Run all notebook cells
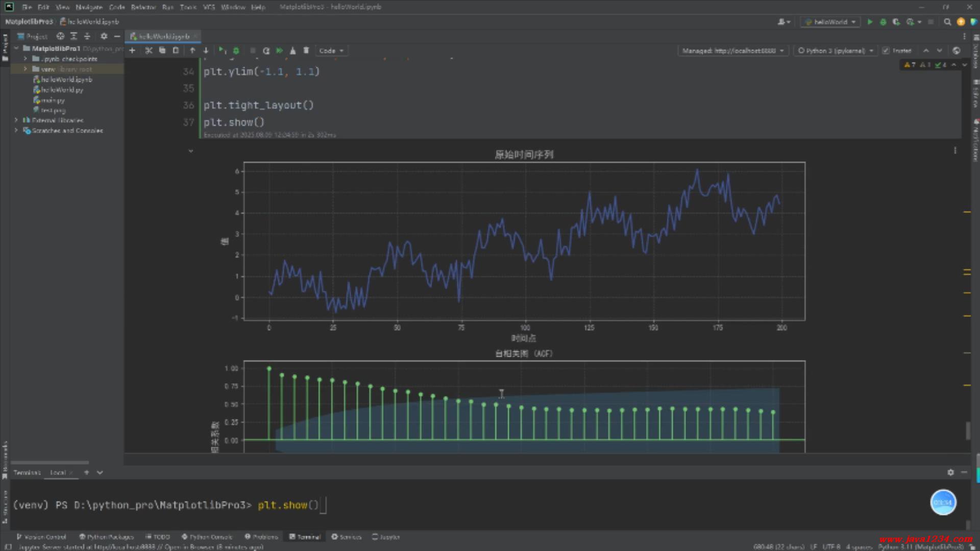This screenshot has height=551, width=980. click(x=279, y=51)
